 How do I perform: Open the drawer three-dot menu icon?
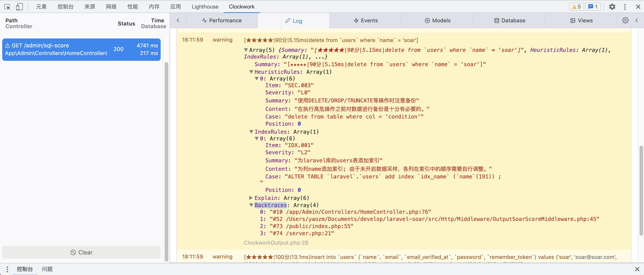coord(7,269)
